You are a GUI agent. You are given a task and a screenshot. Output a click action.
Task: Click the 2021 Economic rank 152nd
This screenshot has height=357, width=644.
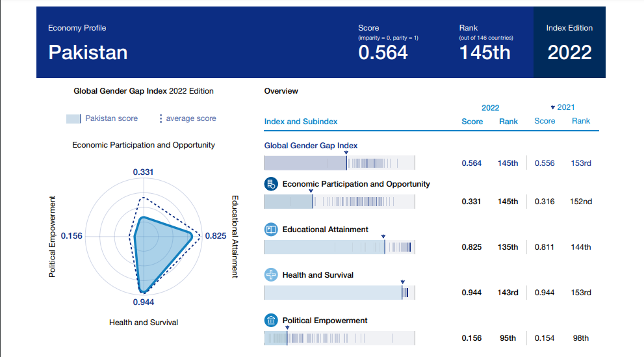click(x=581, y=202)
